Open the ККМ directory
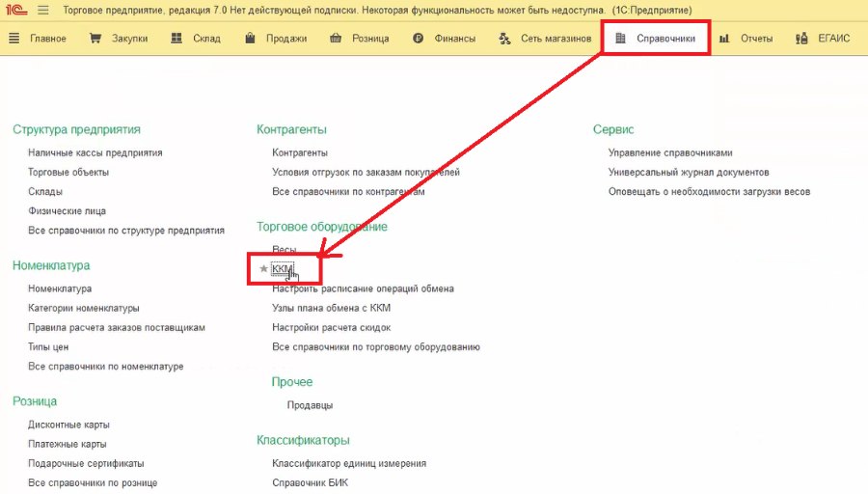Viewport: 868px width, 494px height. click(x=283, y=268)
